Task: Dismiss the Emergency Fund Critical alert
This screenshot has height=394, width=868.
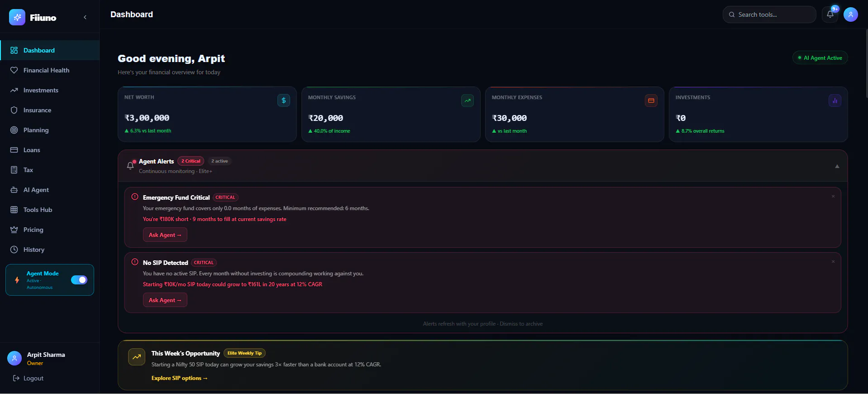Action: (x=833, y=197)
